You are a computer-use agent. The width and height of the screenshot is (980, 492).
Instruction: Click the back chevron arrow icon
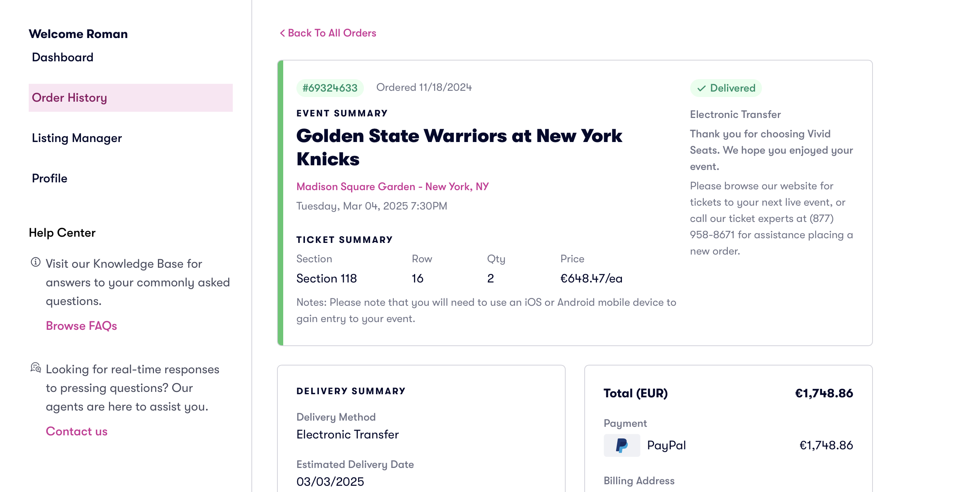click(282, 33)
